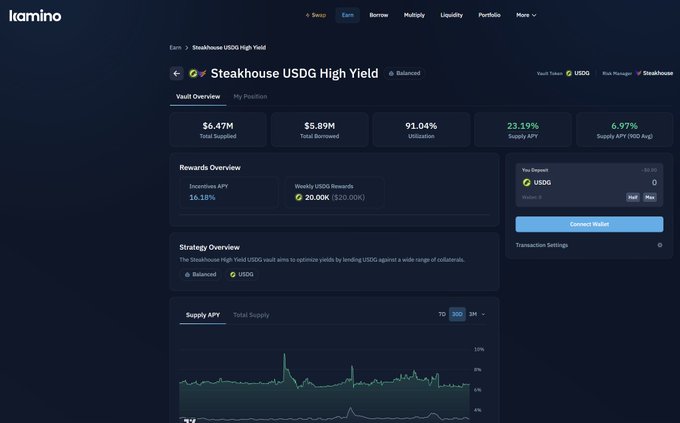Set chart range to 30D
Screen dimensions: 680x423
457,314
